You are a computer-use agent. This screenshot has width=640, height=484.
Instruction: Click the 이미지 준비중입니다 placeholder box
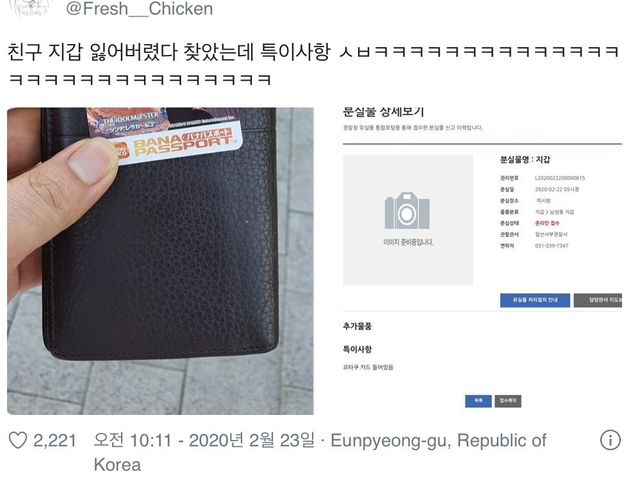point(408,220)
